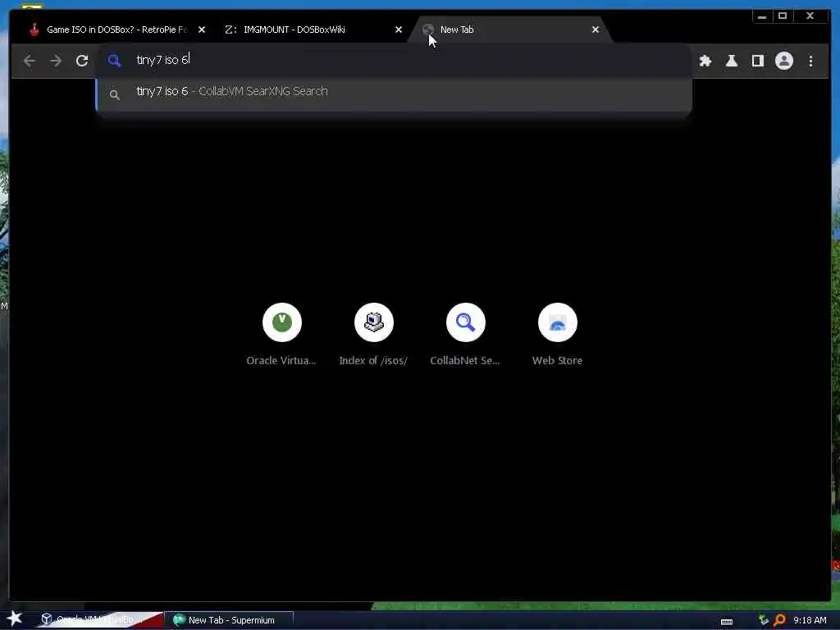The width and height of the screenshot is (840, 630).
Task: Open the Web Store shortcut tile
Action: [557, 336]
